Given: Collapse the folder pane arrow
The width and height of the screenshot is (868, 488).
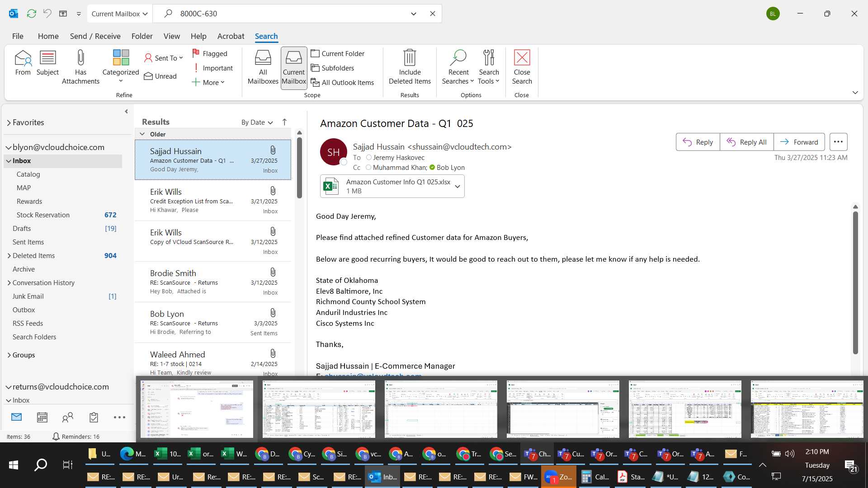Looking at the screenshot, I should (126, 111).
